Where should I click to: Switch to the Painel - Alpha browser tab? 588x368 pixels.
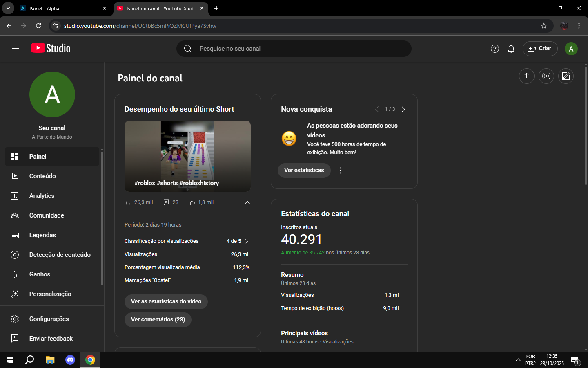coord(63,8)
